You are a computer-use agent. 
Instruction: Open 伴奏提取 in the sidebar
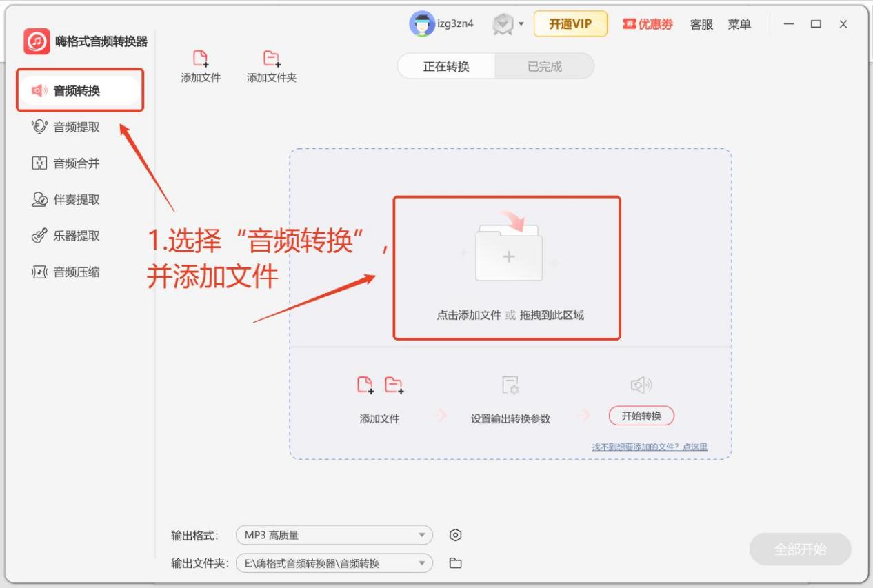66,199
